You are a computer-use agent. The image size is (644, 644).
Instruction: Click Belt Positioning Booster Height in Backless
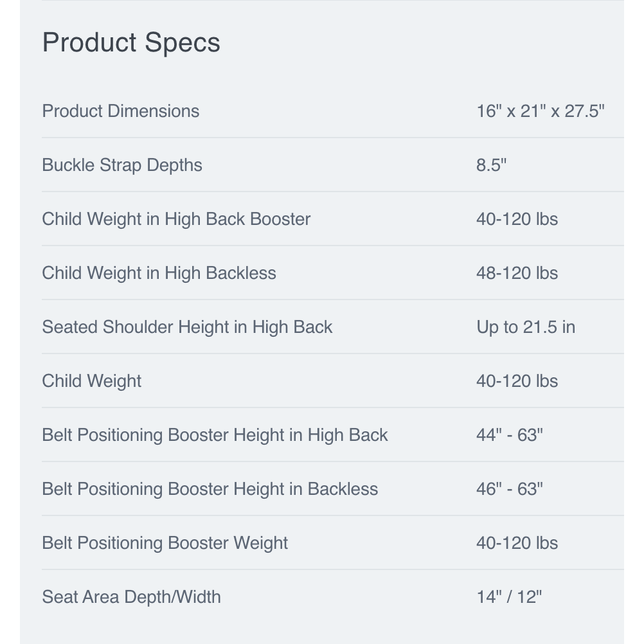210,488
